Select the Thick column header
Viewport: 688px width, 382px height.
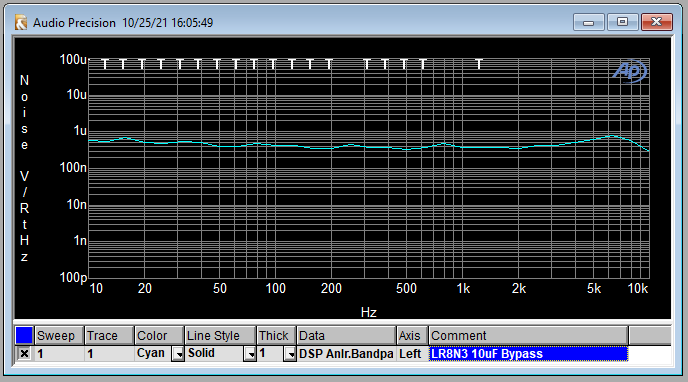(x=276, y=336)
